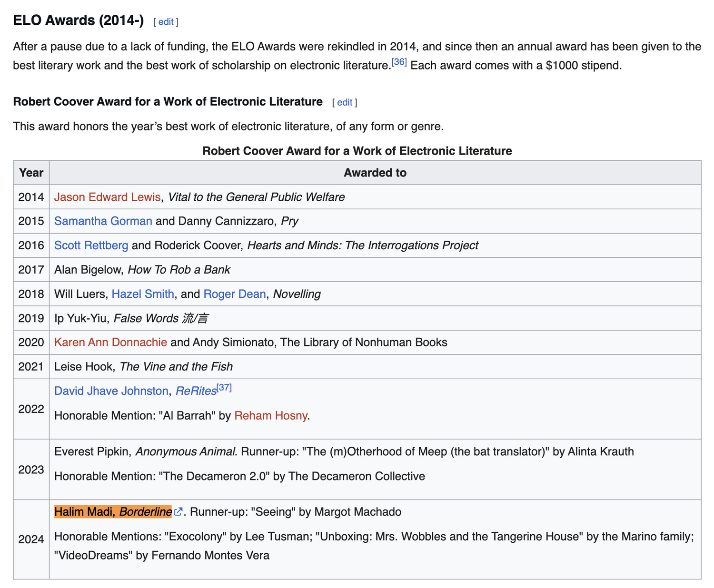This screenshot has width=714, height=588.
Task: Click the external link icon after Borderline
Action: point(178,512)
